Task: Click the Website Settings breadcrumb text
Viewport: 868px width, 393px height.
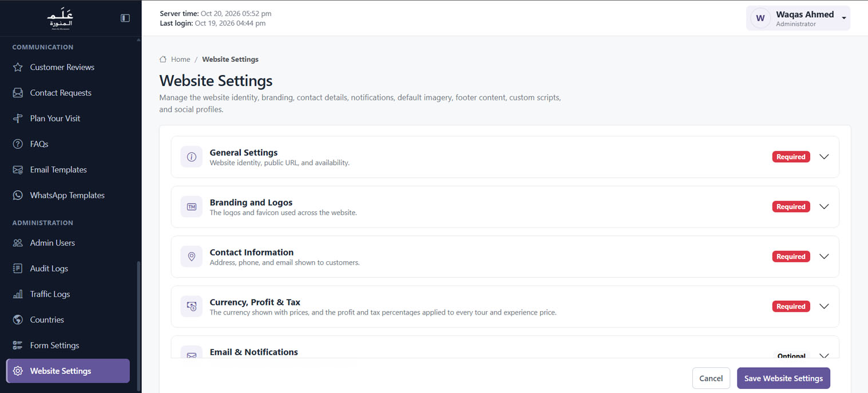Action: tap(230, 59)
